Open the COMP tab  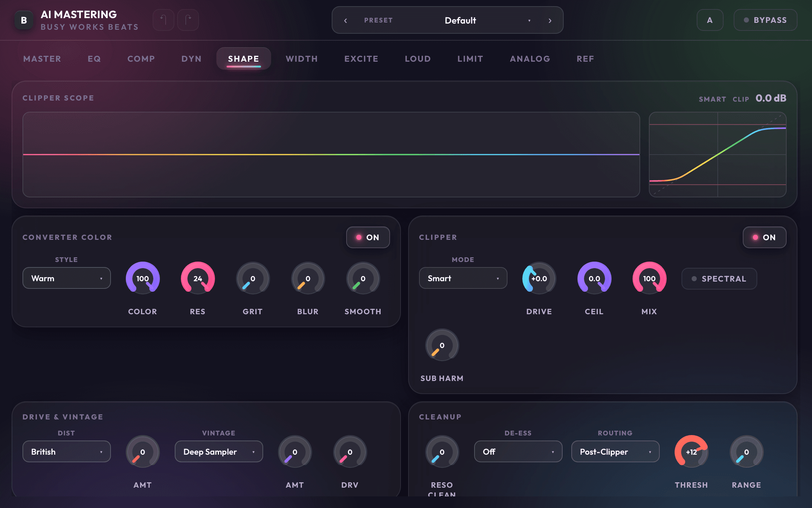(x=141, y=59)
